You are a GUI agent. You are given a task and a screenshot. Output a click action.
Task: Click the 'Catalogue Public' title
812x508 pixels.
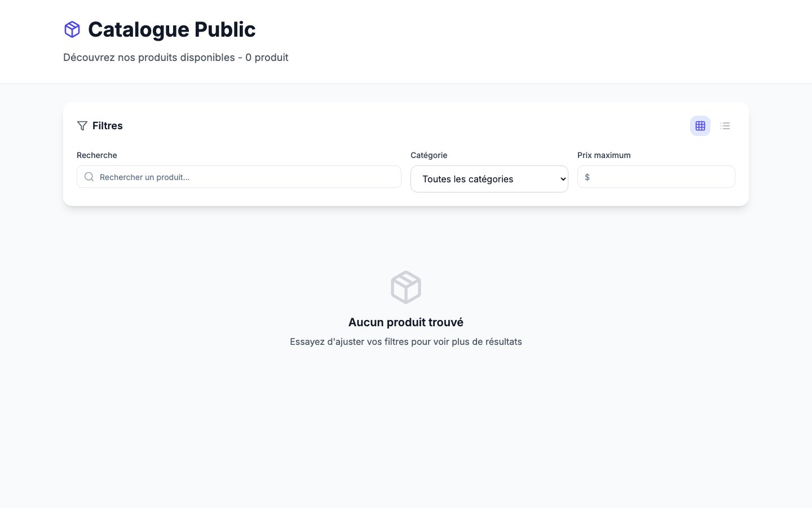(172, 29)
